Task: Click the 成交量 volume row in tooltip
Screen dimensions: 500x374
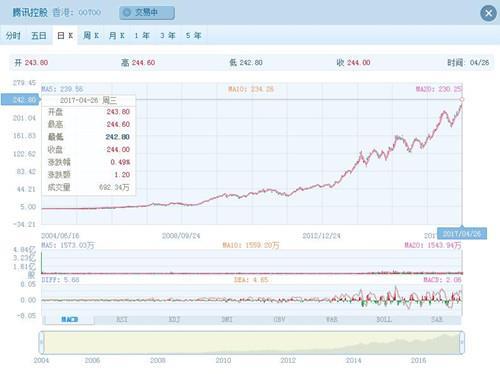Action: (88, 187)
